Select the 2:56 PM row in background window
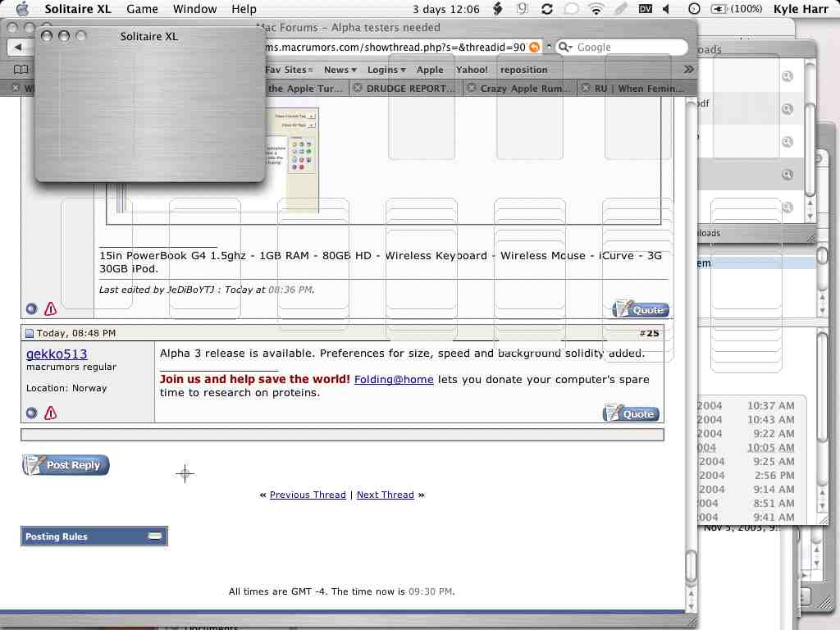This screenshot has width=840, height=630. click(746, 475)
